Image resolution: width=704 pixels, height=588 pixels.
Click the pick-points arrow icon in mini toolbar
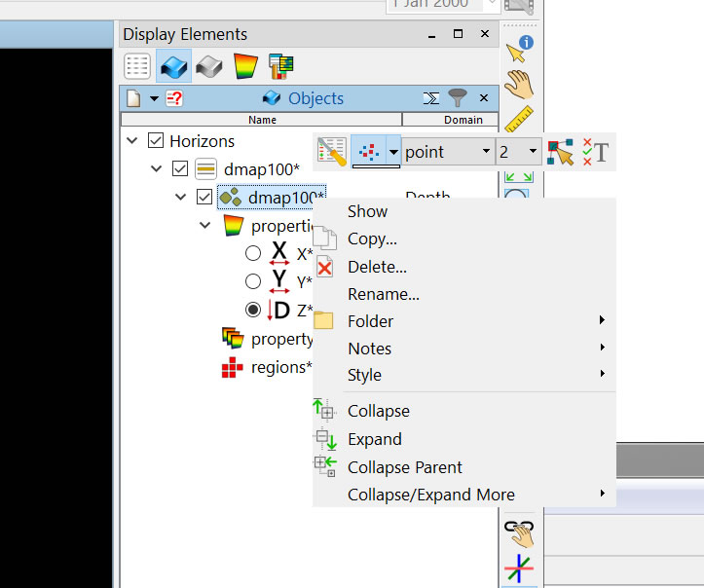point(560,152)
